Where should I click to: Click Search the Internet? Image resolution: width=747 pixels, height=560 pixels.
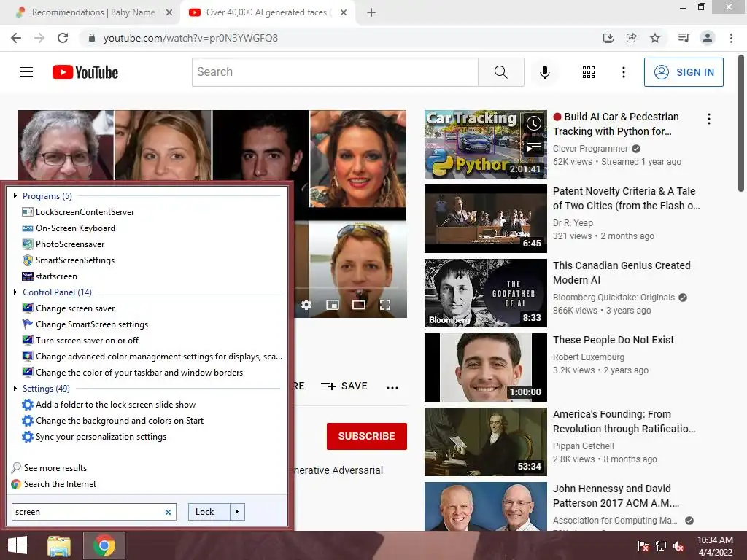[x=60, y=484]
